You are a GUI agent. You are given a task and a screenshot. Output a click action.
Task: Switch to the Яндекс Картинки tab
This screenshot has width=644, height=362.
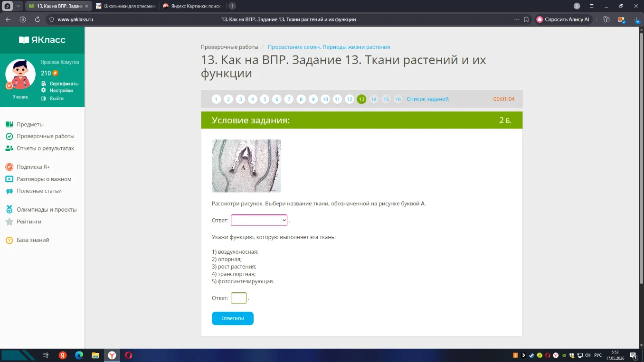coord(192,6)
